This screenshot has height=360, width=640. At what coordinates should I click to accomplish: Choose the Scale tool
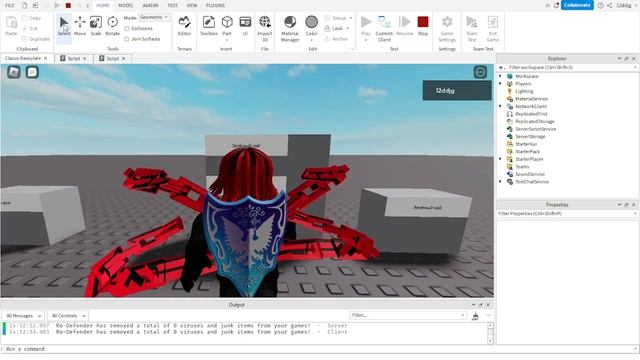(x=96, y=25)
